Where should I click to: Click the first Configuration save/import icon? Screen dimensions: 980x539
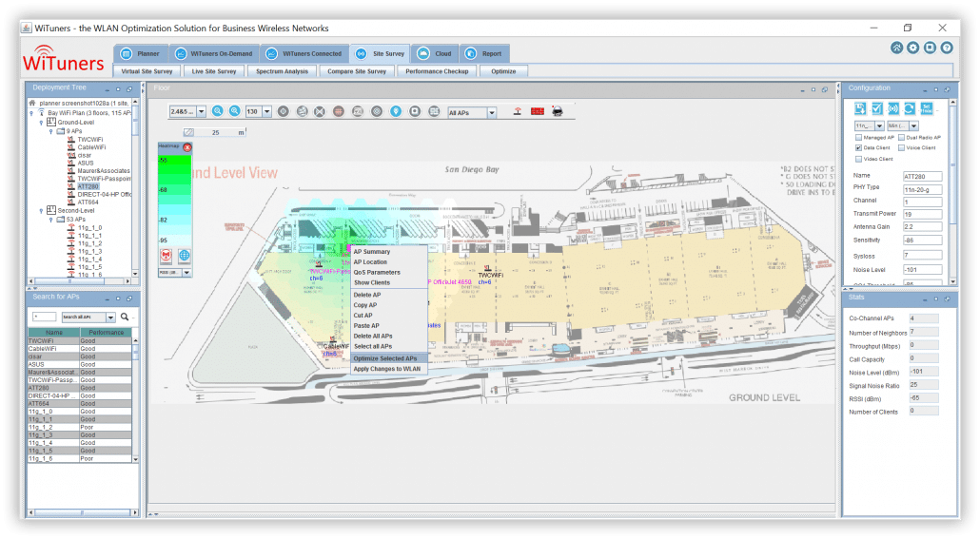[x=860, y=108]
